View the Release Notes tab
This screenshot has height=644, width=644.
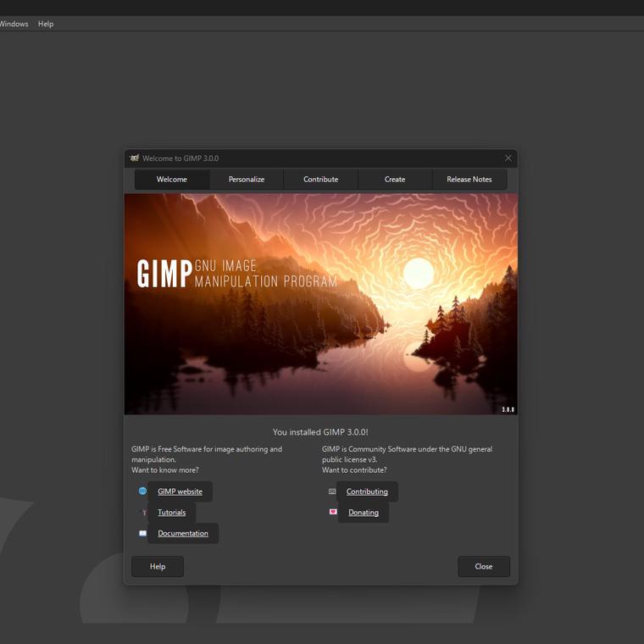tap(469, 180)
